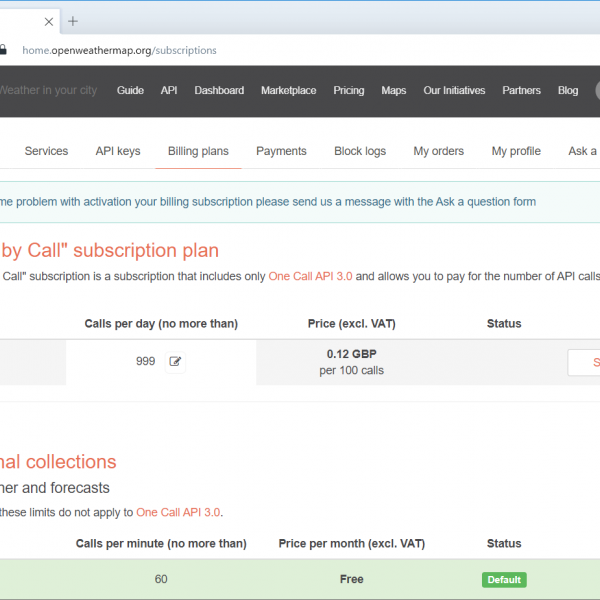The height and width of the screenshot is (600, 600).
Task: Click the address bar URL
Action: 119,50
